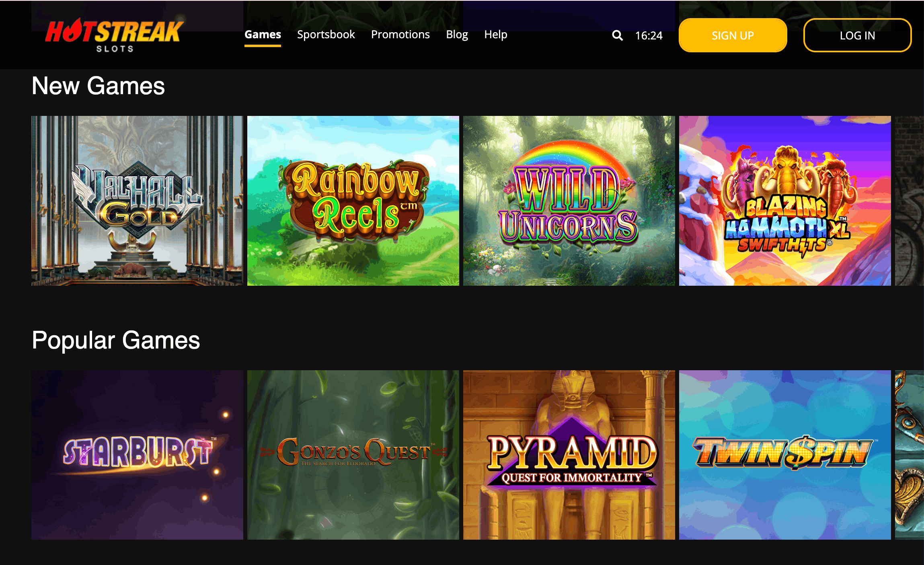Click the search magnifier icon
This screenshot has height=565, width=924.
[x=617, y=35]
